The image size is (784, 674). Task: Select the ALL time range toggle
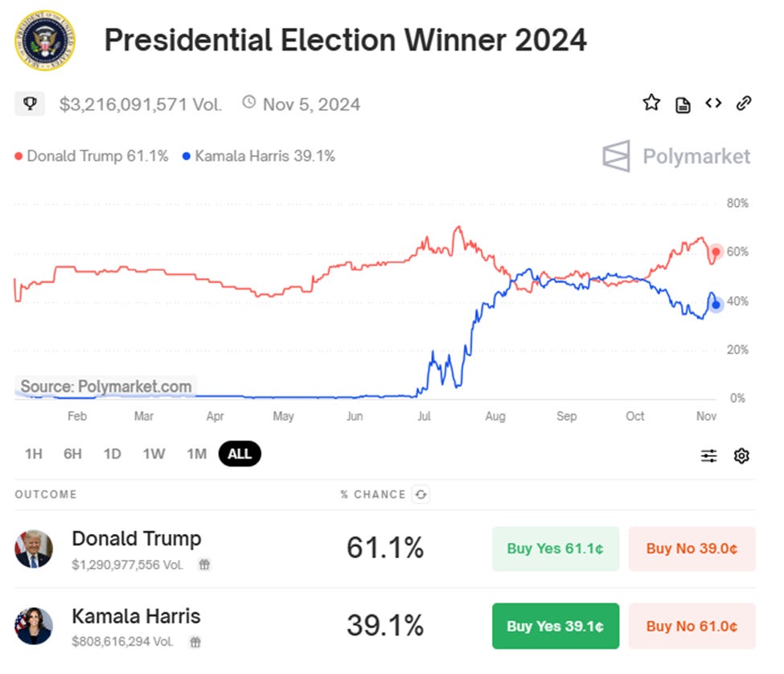tap(237, 454)
